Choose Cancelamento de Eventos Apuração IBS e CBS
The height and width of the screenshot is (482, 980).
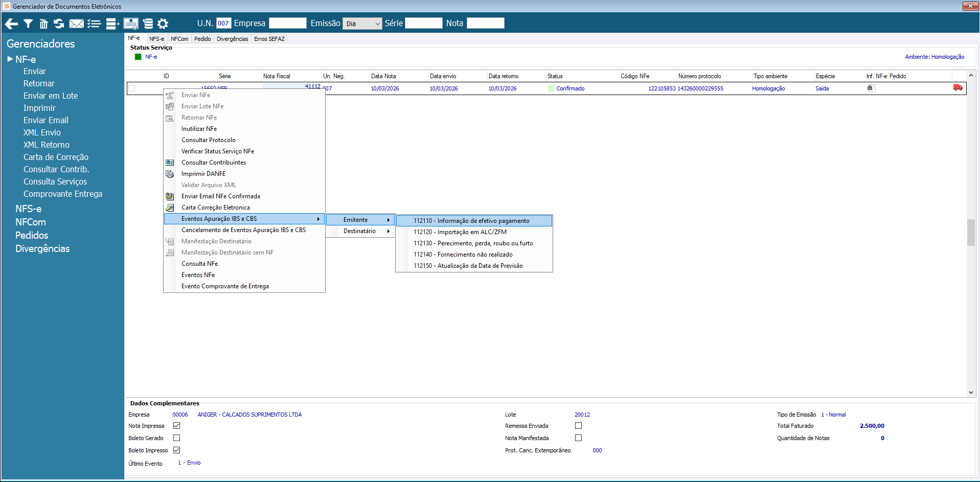click(x=244, y=230)
